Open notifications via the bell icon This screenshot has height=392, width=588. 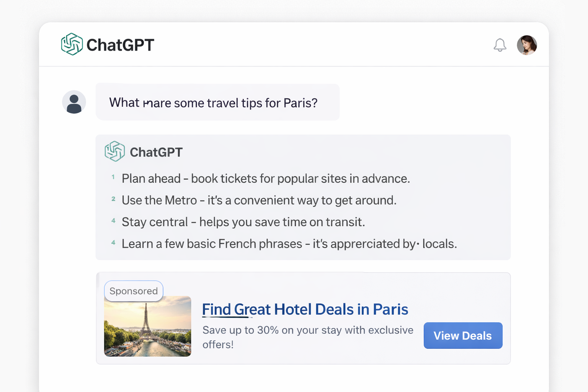point(500,45)
